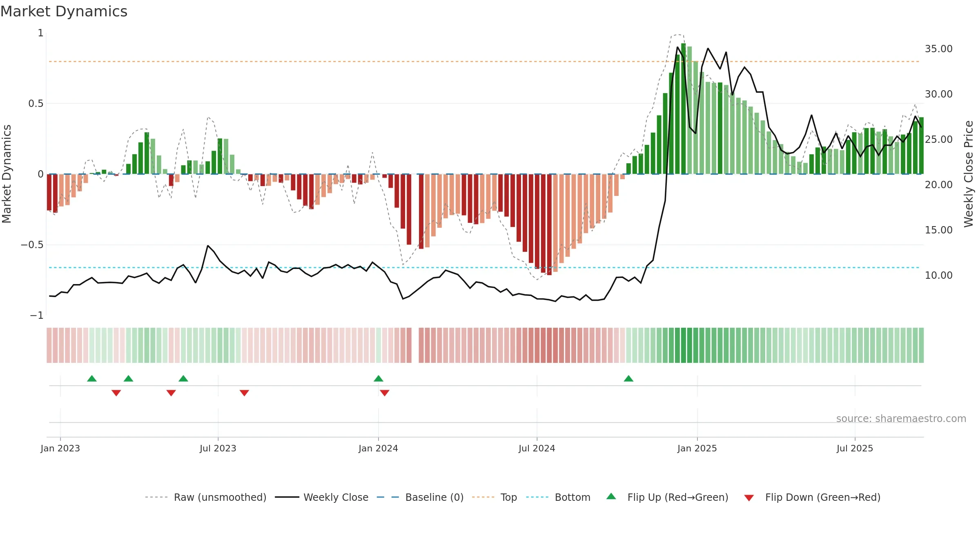Viewport: 980px width, 551px height.
Task: Click the cyan dashed Bottom threshold line
Action: coord(484,268)
